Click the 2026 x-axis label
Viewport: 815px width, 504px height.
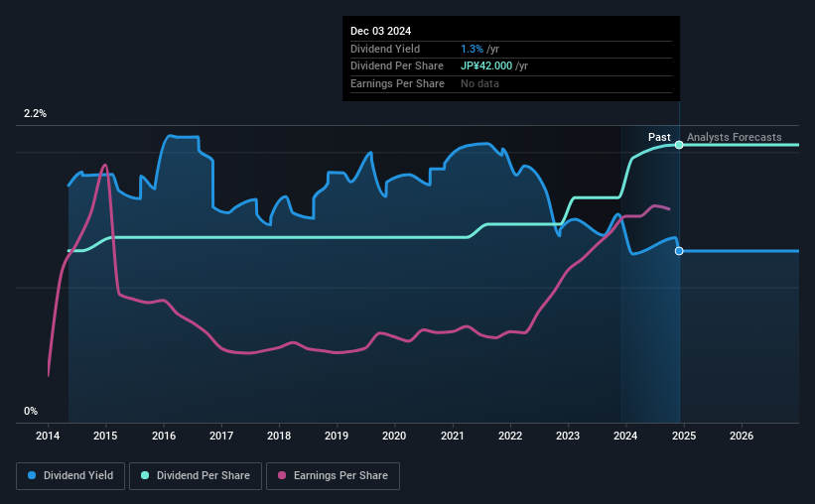(x=742, y=436)
